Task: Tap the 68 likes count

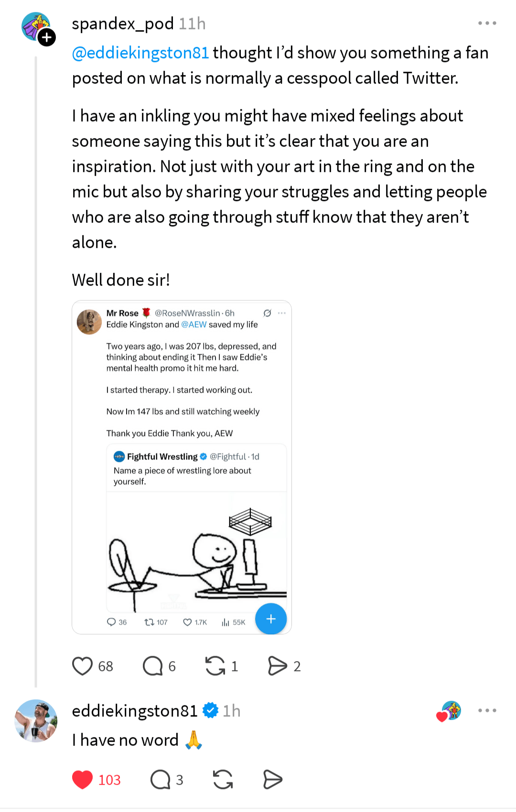Action: pyautogui.click(x=106, y=666)
